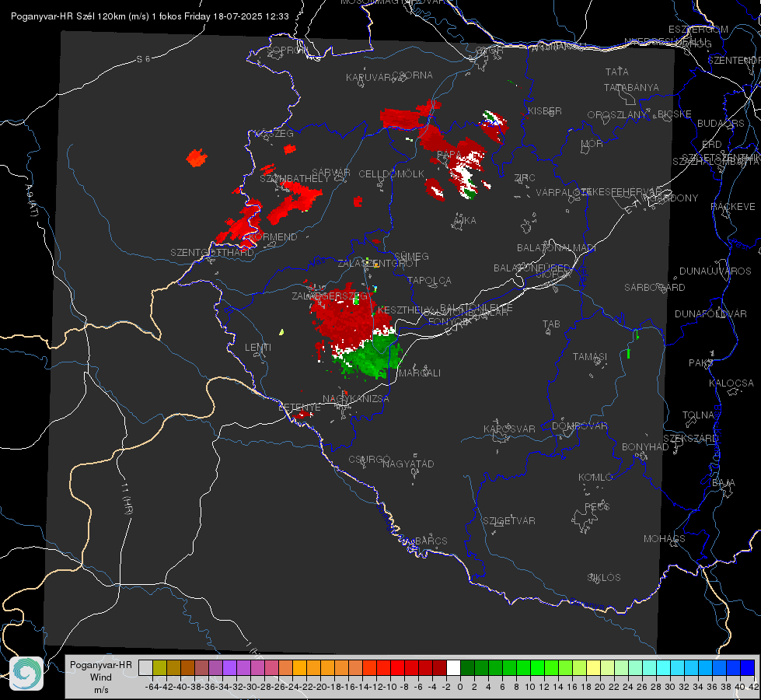Click the S 6 road label
This screenshot has height=700, width=761.
(143, 59)
